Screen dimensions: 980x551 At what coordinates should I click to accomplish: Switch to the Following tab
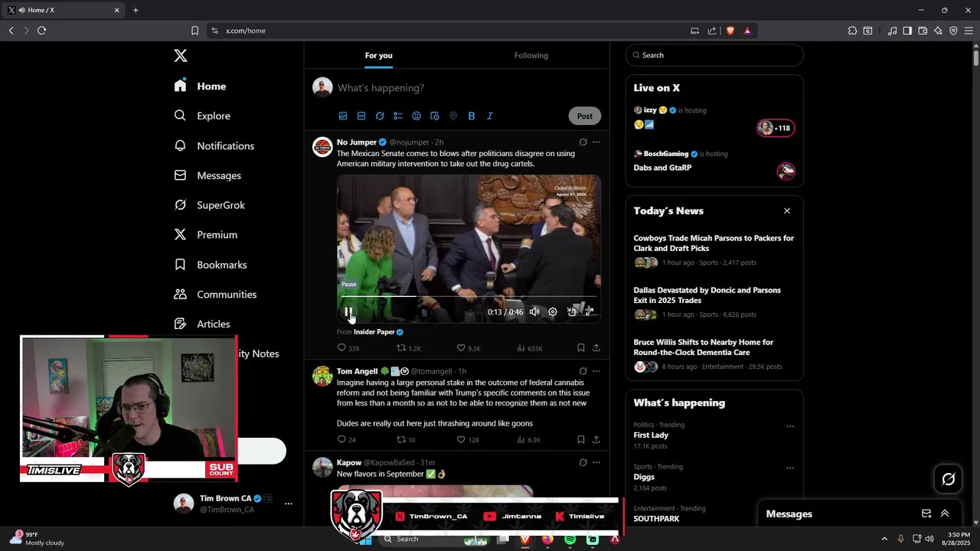(x=531, y=55)
